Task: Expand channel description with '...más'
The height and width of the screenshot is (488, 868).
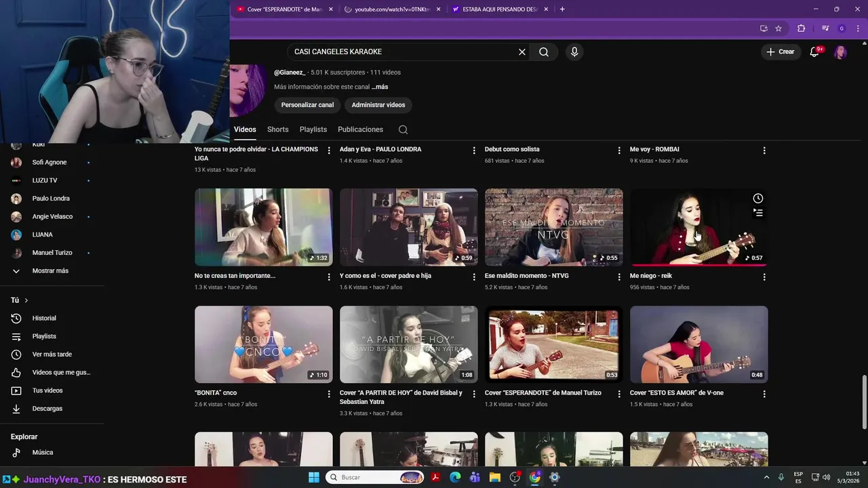Action: pyautogui.click(x=380, y=87)
